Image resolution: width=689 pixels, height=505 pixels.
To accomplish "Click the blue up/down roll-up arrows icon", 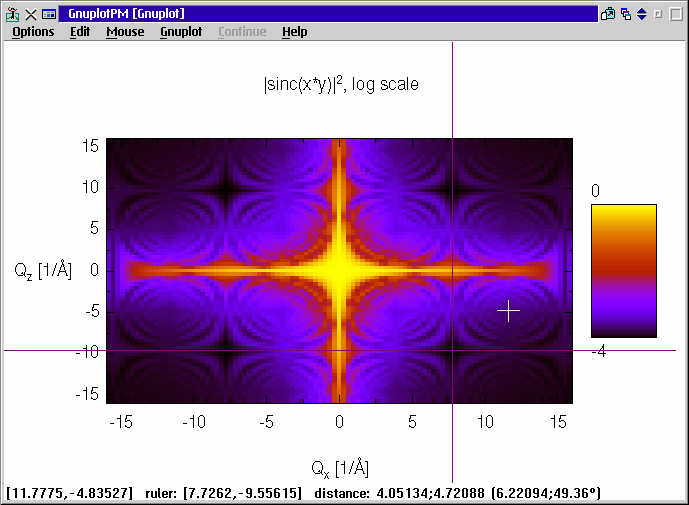I will point(642,14).
